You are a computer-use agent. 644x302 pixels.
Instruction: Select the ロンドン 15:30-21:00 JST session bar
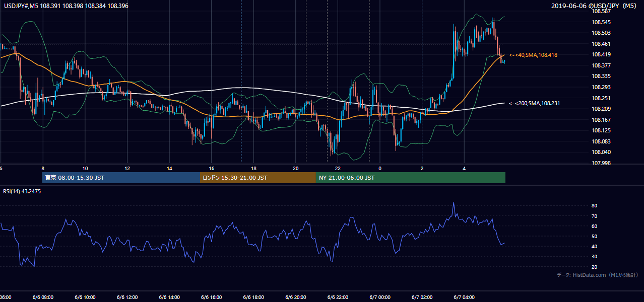click(x=258, y=178)
